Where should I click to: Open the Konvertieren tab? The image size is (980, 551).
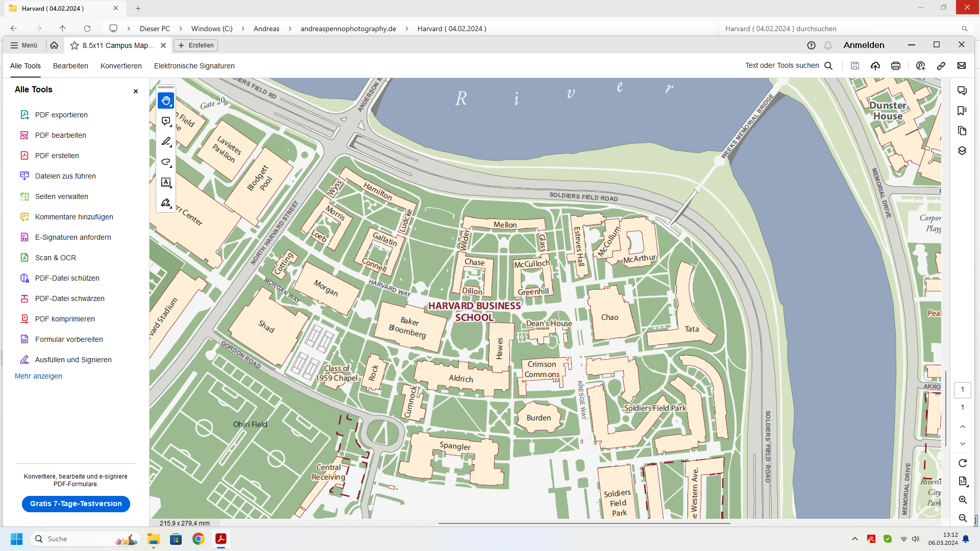pyautogui.click(x=121, y=66)
